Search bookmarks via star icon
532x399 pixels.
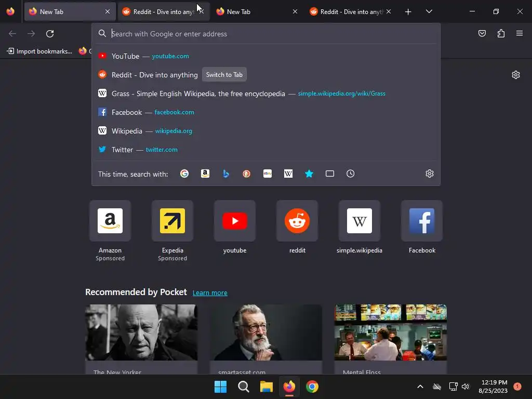309,174
